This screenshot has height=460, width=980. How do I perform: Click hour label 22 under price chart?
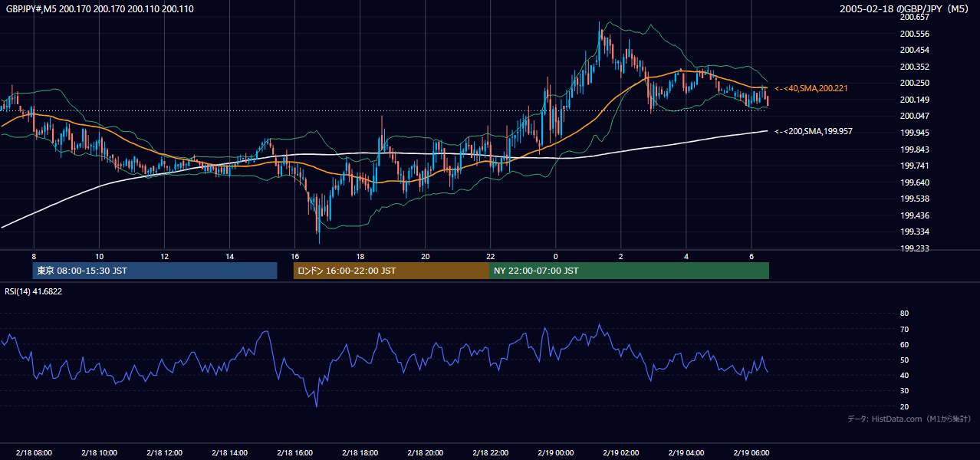point(490,256)
